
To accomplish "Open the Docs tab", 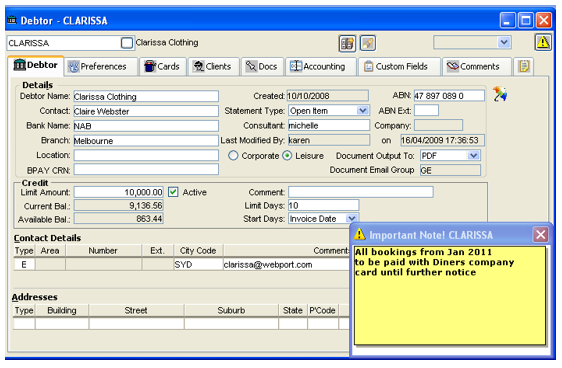I will coord(262,67).
